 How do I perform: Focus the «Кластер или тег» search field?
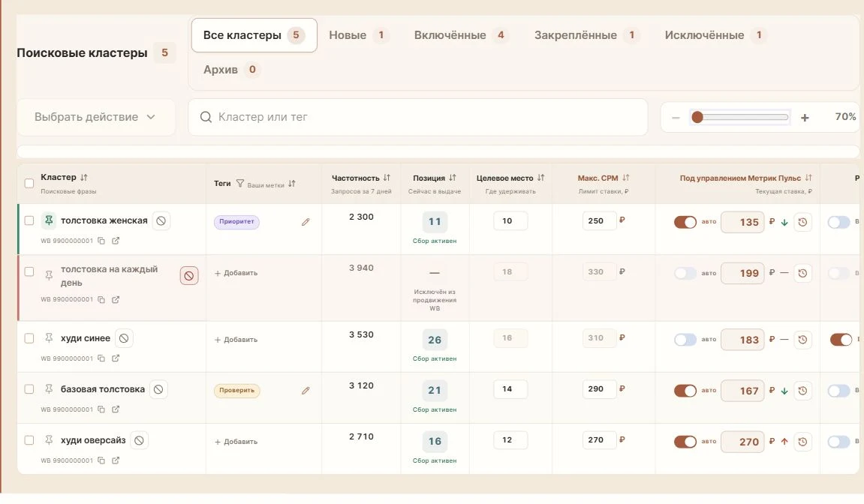tap(417, 117)
